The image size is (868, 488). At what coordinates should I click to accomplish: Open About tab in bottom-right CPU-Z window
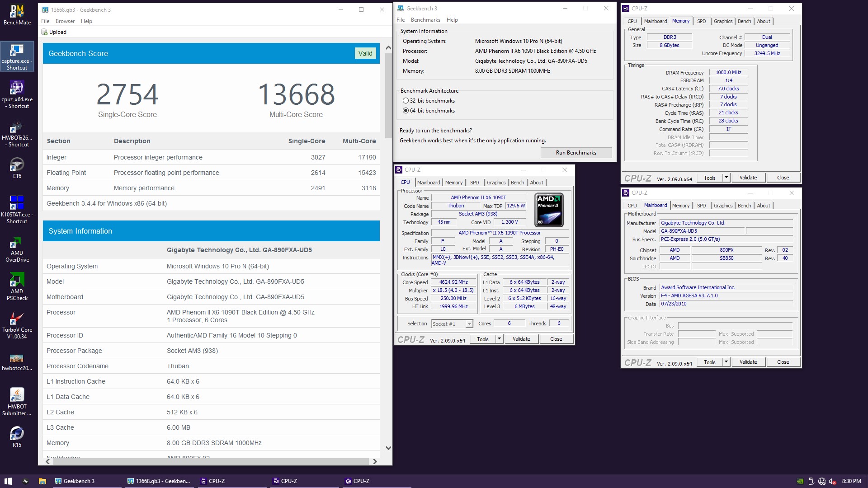tap(764, 206)
